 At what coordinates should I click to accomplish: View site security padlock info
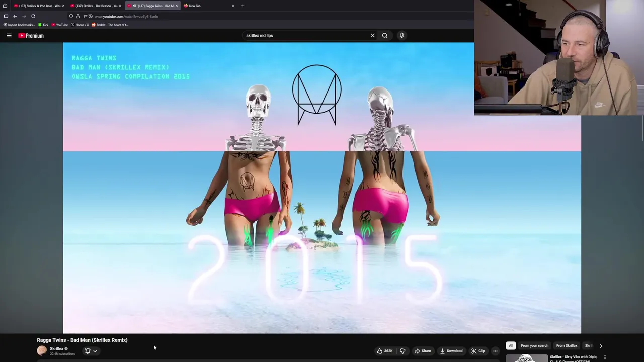pos(78,16)
